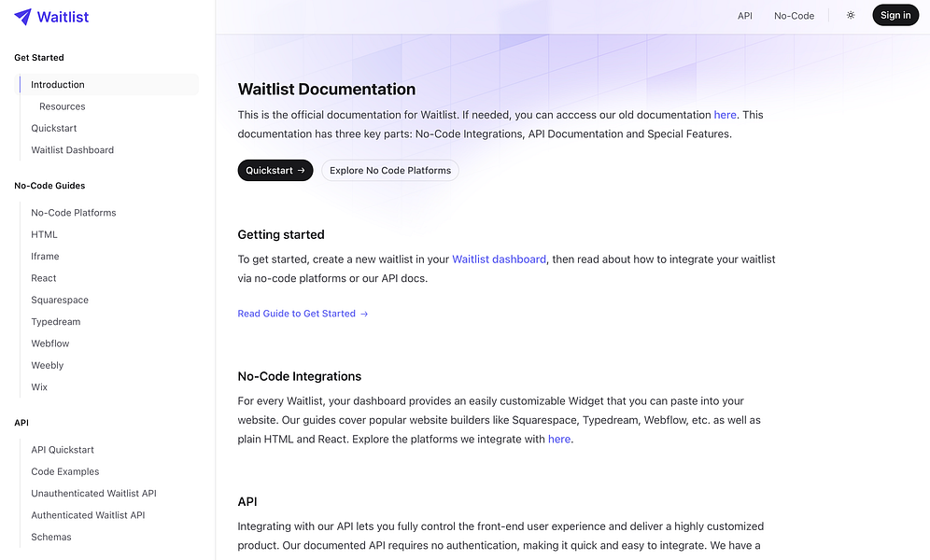This screenshot has width=930, height=560.
Task: Select Waitlist Dashboard in sidebar
Action: tap(72, 149)
